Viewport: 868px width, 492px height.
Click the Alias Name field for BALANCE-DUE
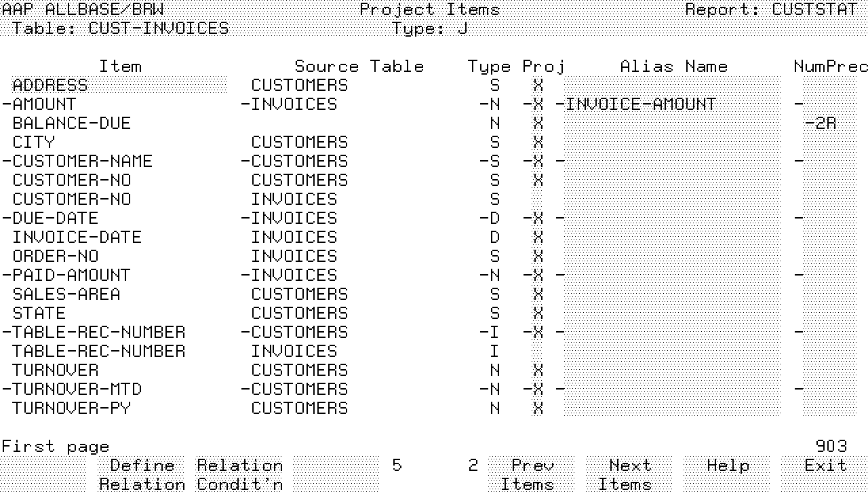click(x=671, y=124)
